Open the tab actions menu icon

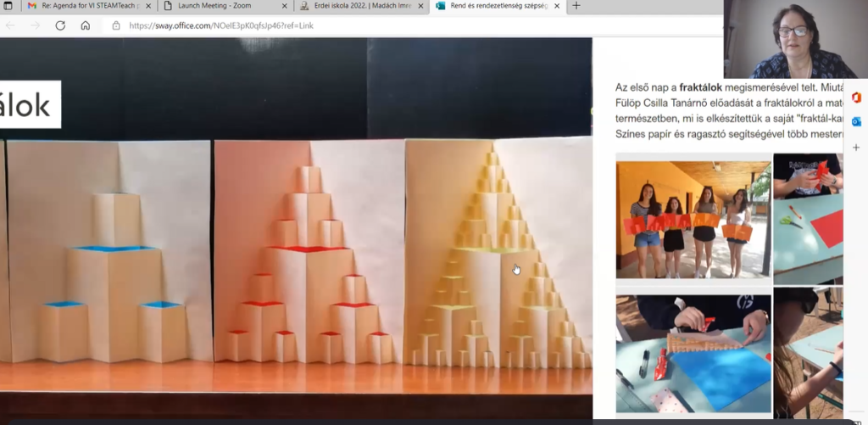[x=8, y=6]
